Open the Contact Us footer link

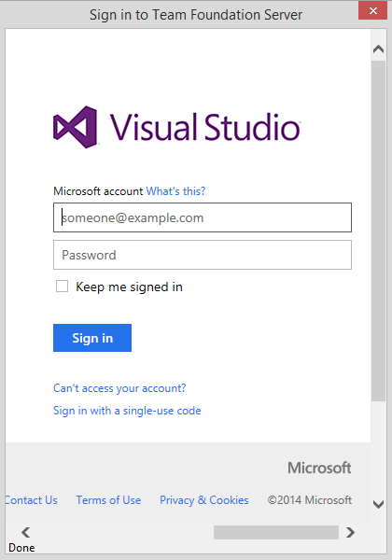[32, 500]
